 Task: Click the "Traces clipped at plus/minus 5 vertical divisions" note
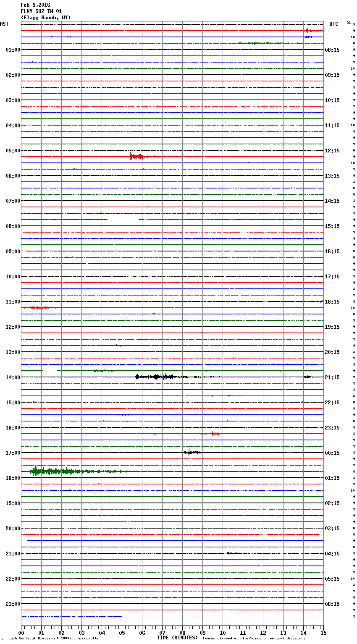point(254,639)
